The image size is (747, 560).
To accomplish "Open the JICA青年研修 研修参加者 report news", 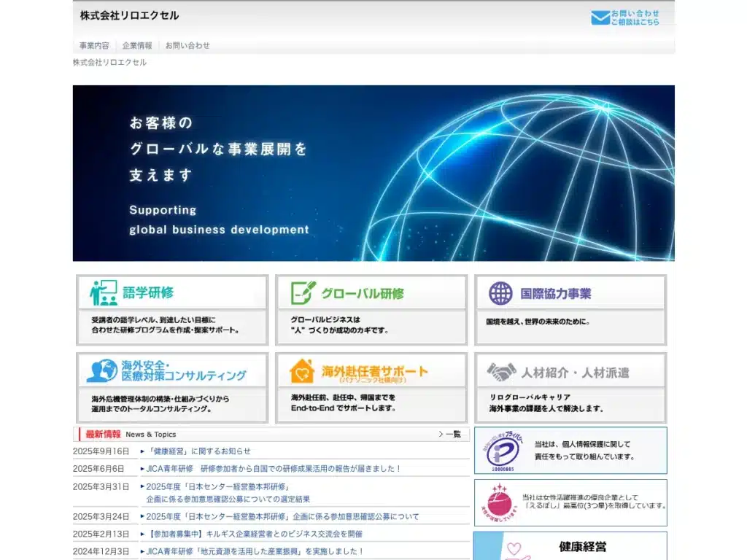I will point(273,469).
